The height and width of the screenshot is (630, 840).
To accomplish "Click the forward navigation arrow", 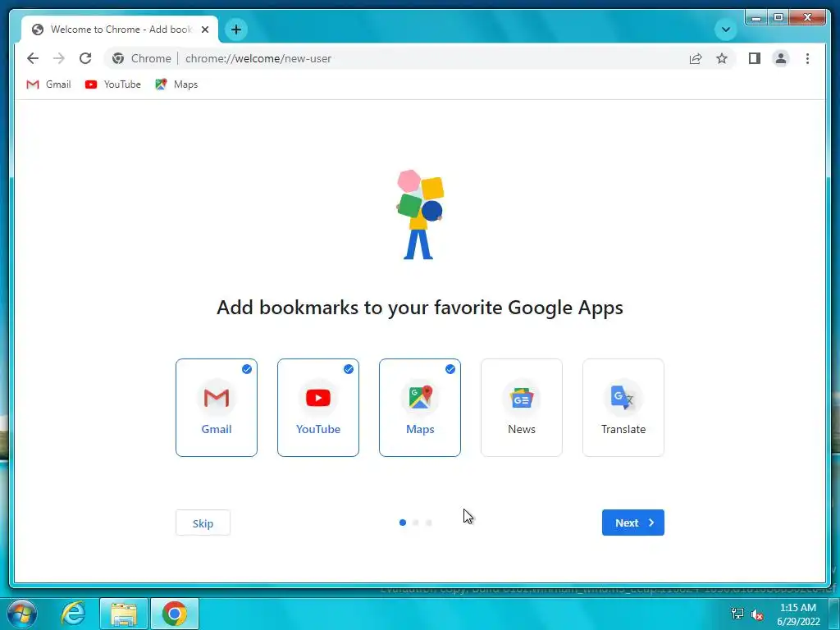I will pyautogui.click(x=59, y=58).
